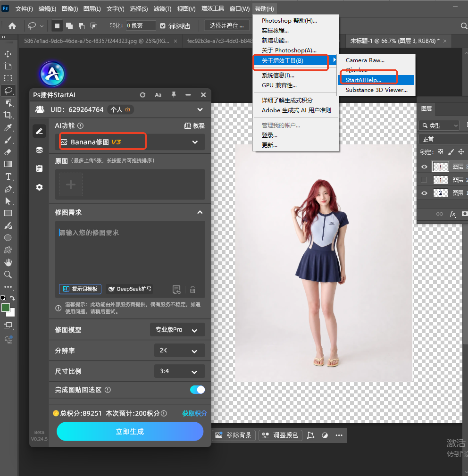Open the 滤镜(T) menu
The width and height of the screenshot is (468, 476).
pyautogui.click(x=162, y=9)
